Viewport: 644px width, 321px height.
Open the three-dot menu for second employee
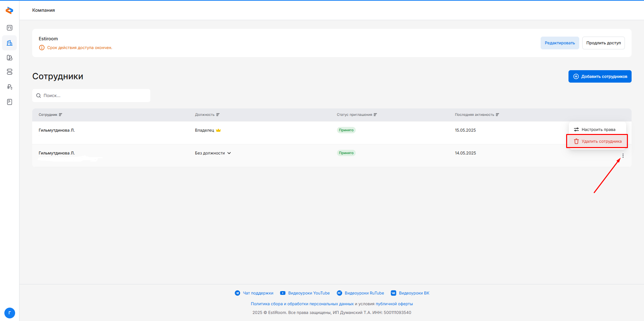pos(623,156)
